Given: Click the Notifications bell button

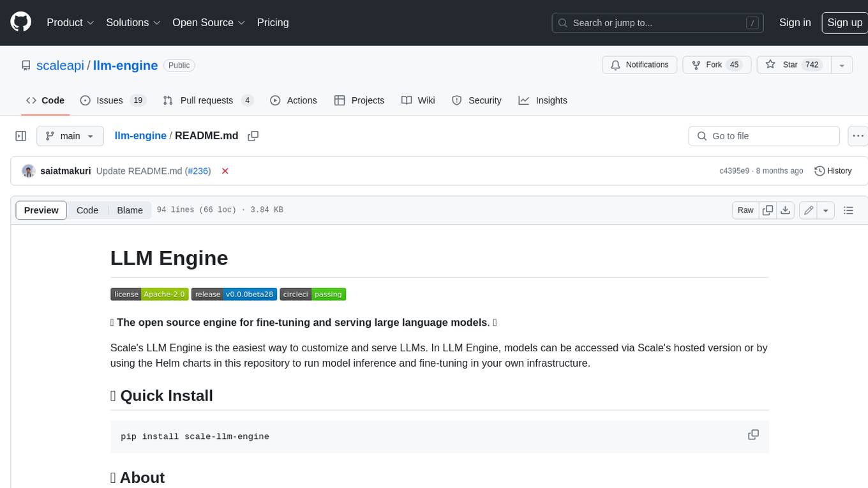Looking at the screenshot, I should click(x=640, y=65).
